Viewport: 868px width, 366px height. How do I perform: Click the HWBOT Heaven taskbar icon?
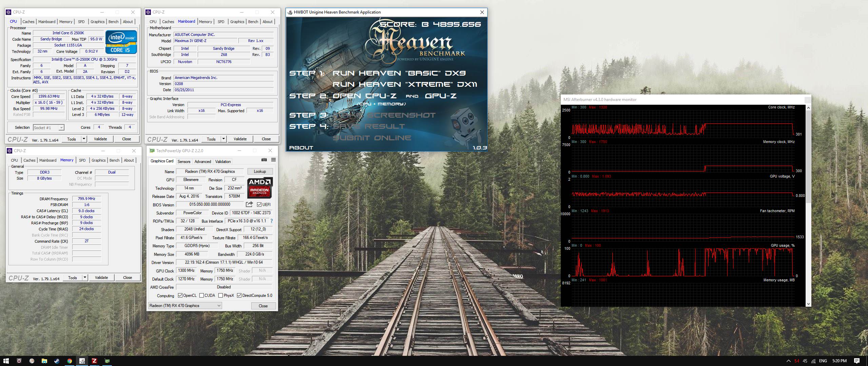point(82,361)
